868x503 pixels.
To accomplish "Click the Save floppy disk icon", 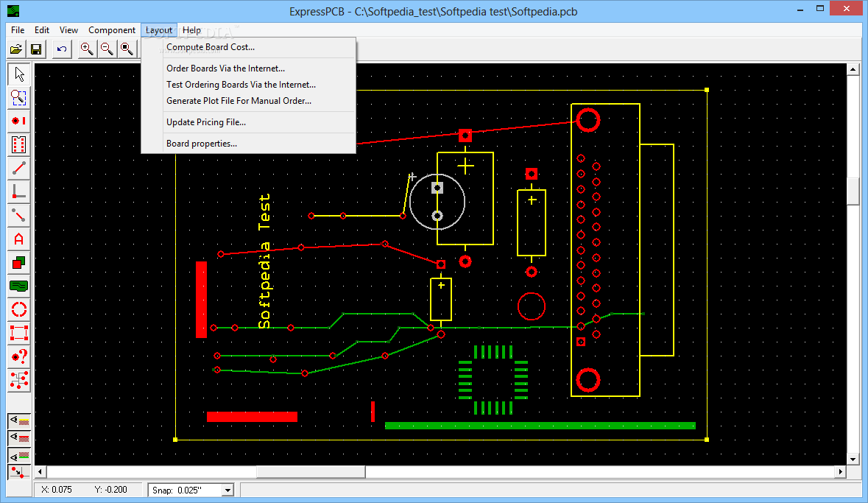I will (x=36, y=49).
